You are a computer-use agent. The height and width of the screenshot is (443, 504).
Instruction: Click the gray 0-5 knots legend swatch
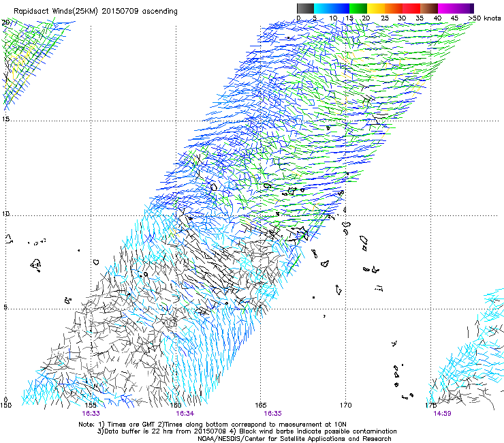(x=305, y=8)
